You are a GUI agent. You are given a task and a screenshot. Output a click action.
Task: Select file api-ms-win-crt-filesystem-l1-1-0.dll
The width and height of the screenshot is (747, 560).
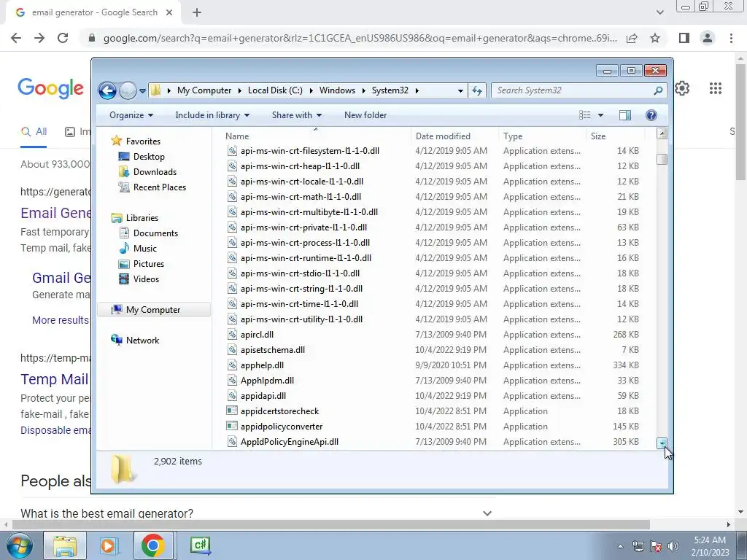pyautogui.click(x=309, y=151)
